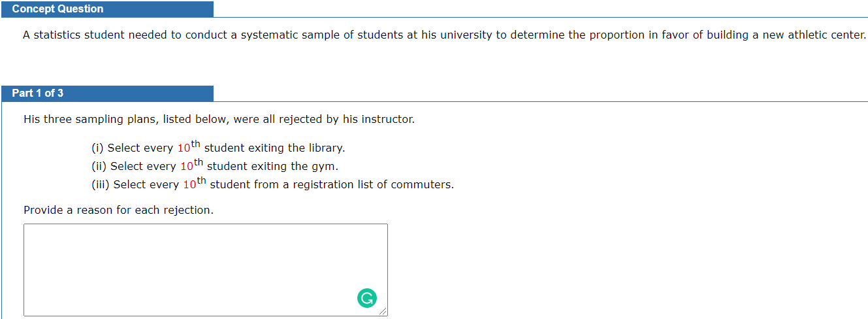Click the red 10 in plan (iii)
868x319 pixels.
189,185
